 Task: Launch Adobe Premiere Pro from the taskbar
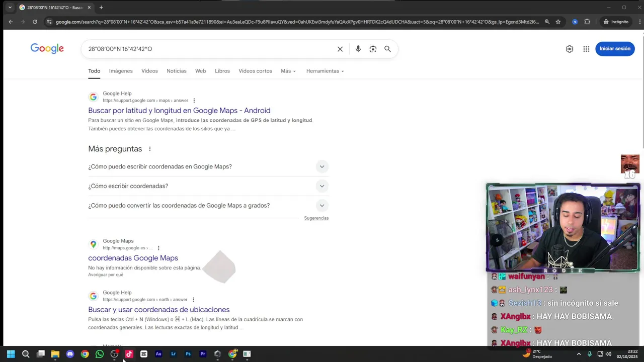click(x=203, y=354)
